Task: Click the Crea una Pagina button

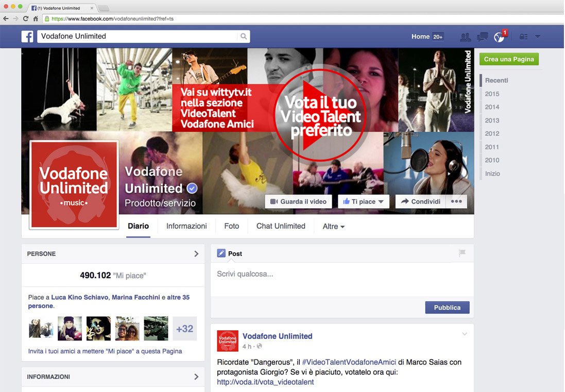Action: click(509, 59)
